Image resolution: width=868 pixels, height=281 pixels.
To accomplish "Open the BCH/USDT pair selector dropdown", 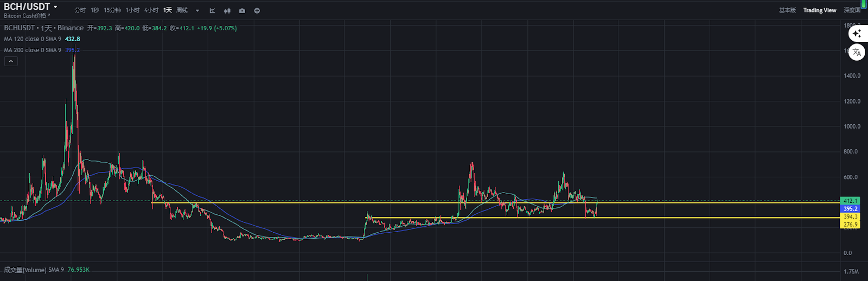I will [30, 7].
